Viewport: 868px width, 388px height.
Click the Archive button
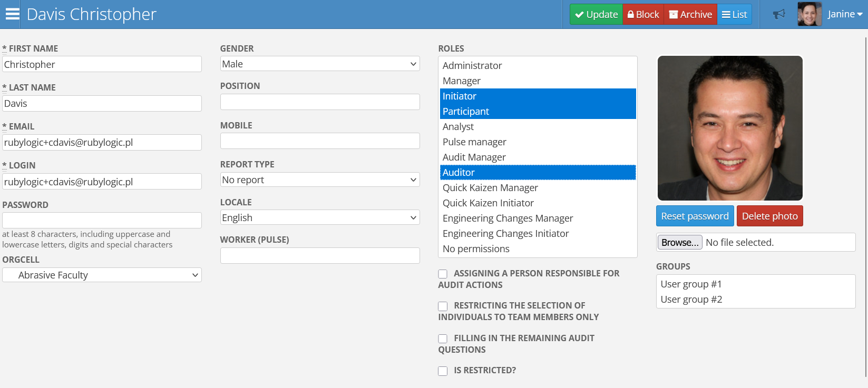690,14
